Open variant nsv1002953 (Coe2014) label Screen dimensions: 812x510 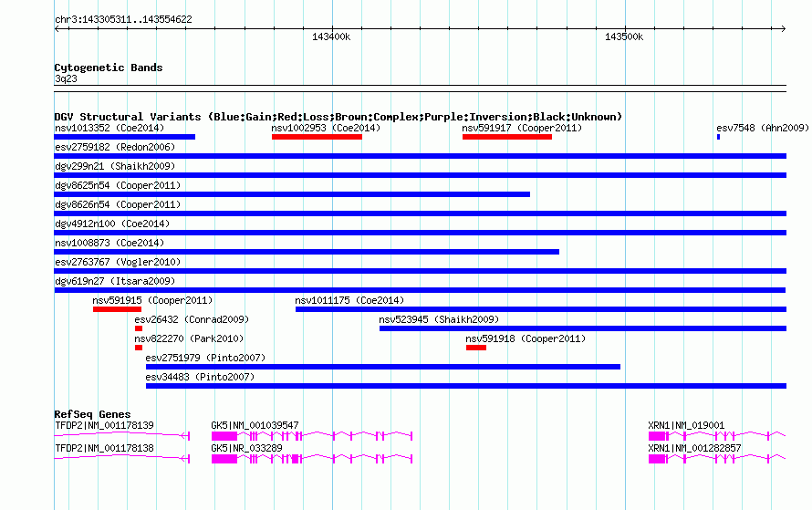click(x=326, y=128)
